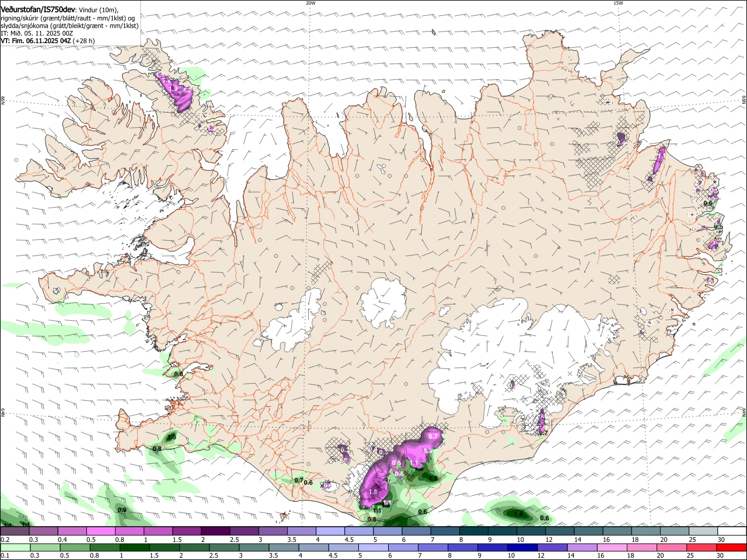Pick the red-pink 25 rain scale swatch
This screenshot has height=560, width=747.
point(701,548)
